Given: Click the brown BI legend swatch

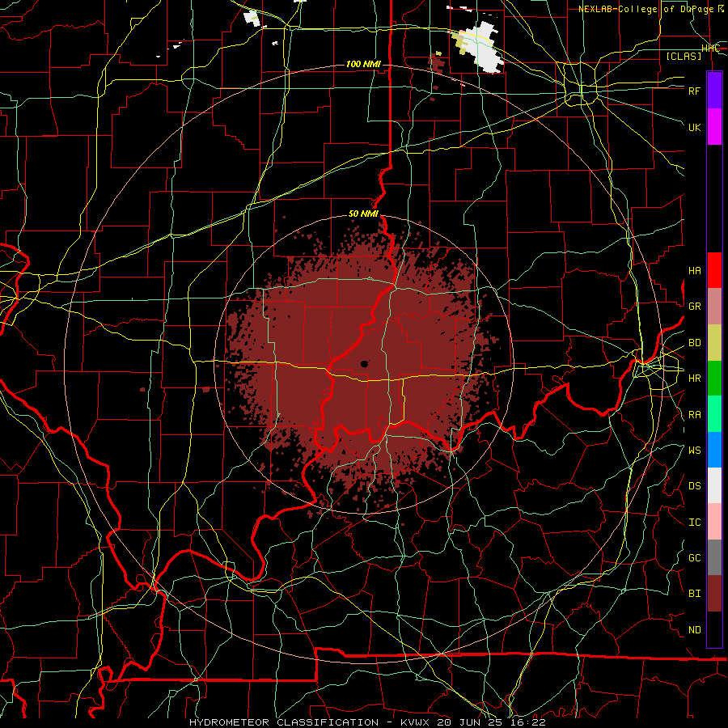Looking at the screenshot, I should 714,594.
